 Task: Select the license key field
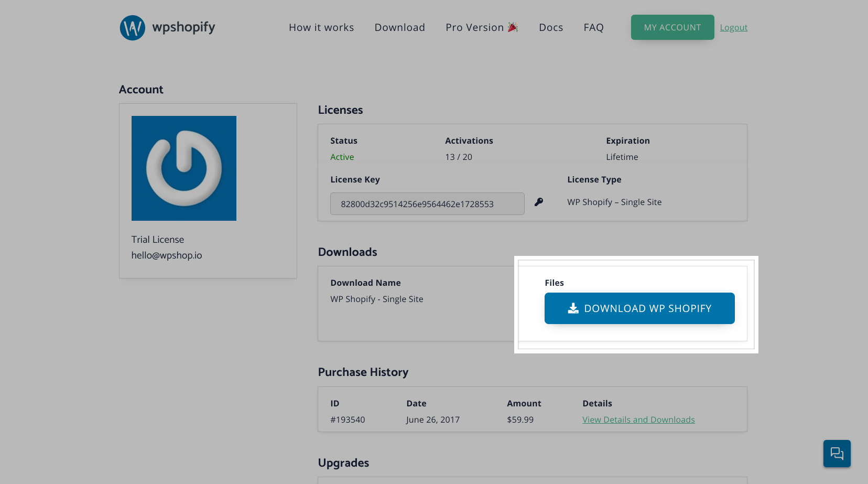pos(427,204)
